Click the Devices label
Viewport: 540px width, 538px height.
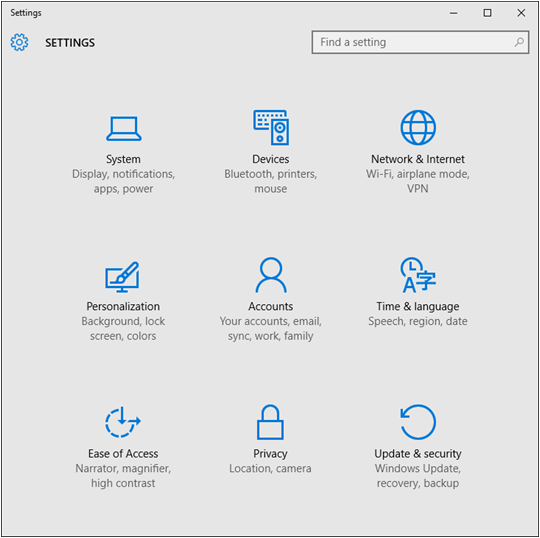point(271,159)
